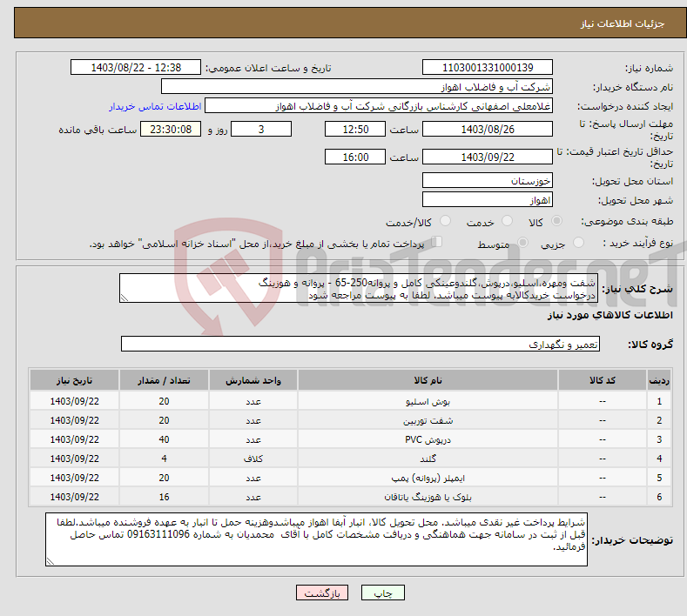
Task: Select the جزیی purchase type radio
Action: pyautogui.click(x=578, y=242)
